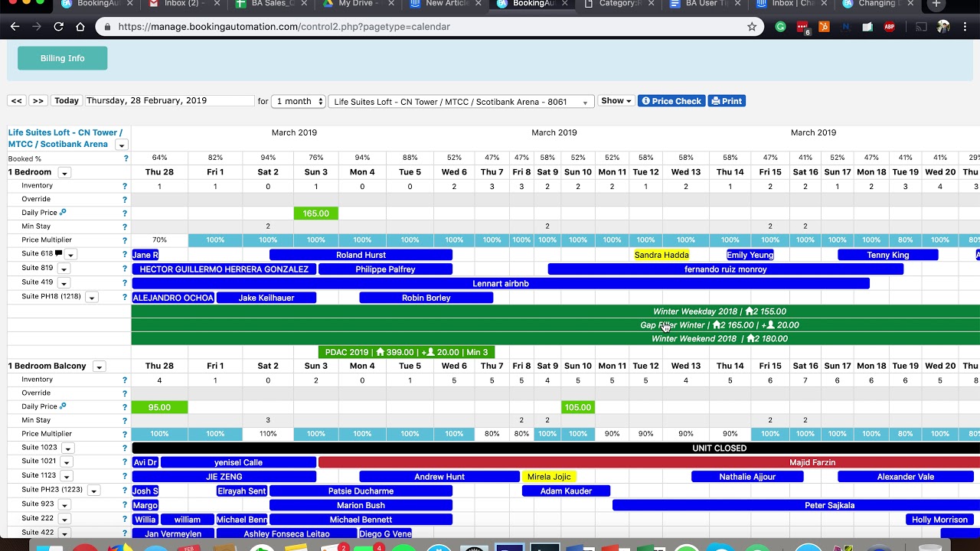Click the browser address bar
This screenshot has height=551, width=980.
[x=429, y=27]
